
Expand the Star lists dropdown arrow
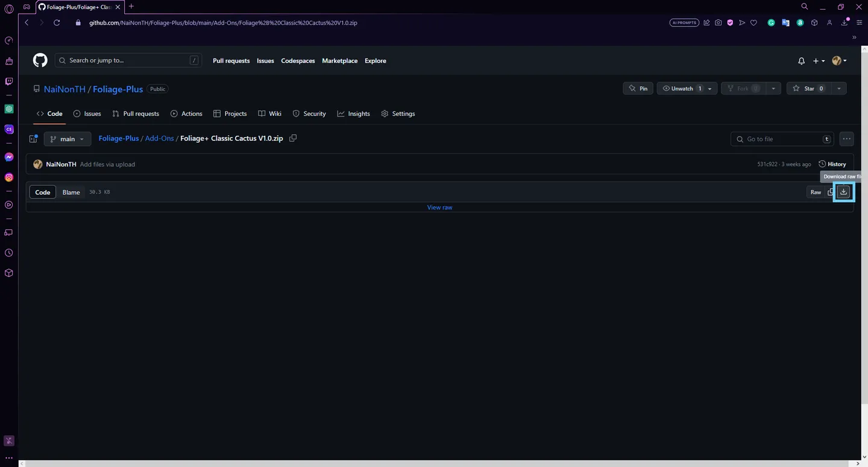click(x=839, y=89)
